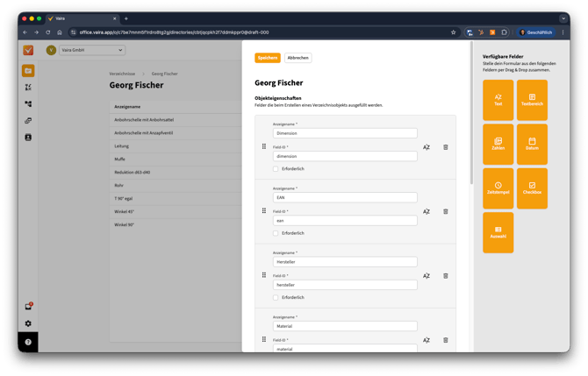Pick the Auswahl field tile

(x=498, y=232)
